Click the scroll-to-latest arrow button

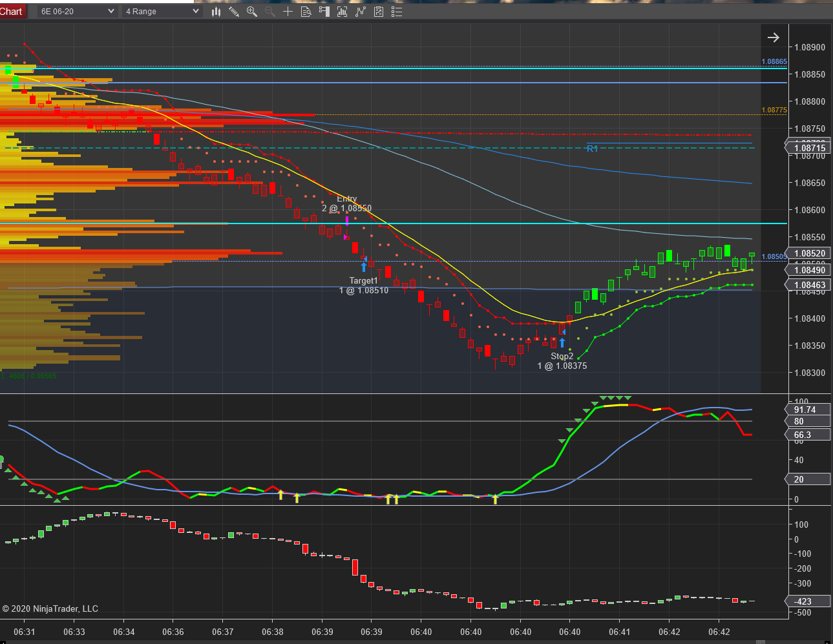[774, 37]
